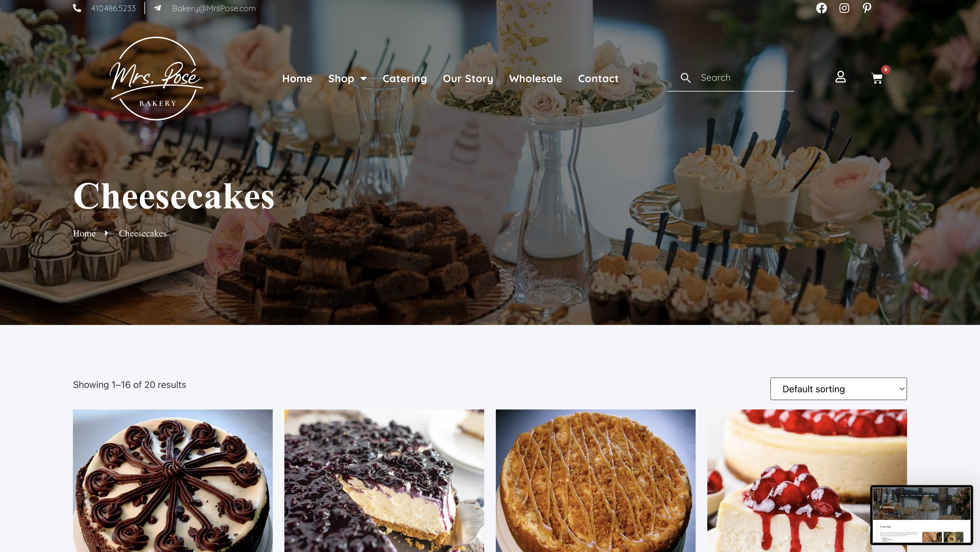Open the Contact navigation item

coord(598,78)
